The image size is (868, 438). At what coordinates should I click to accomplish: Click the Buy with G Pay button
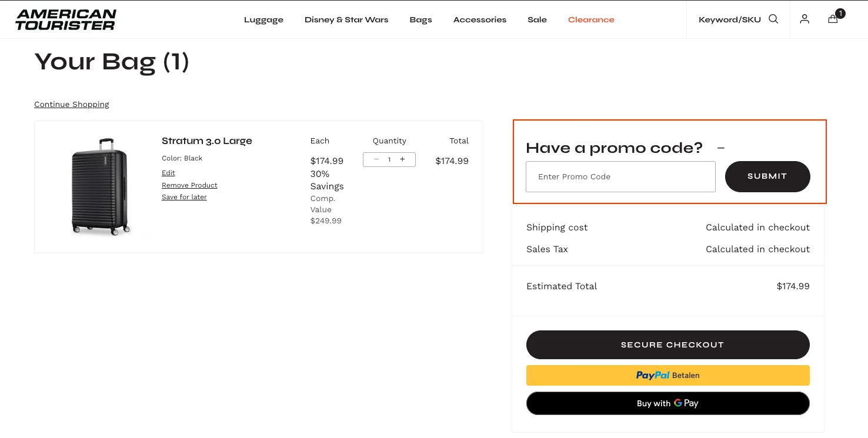coord(668,403)
